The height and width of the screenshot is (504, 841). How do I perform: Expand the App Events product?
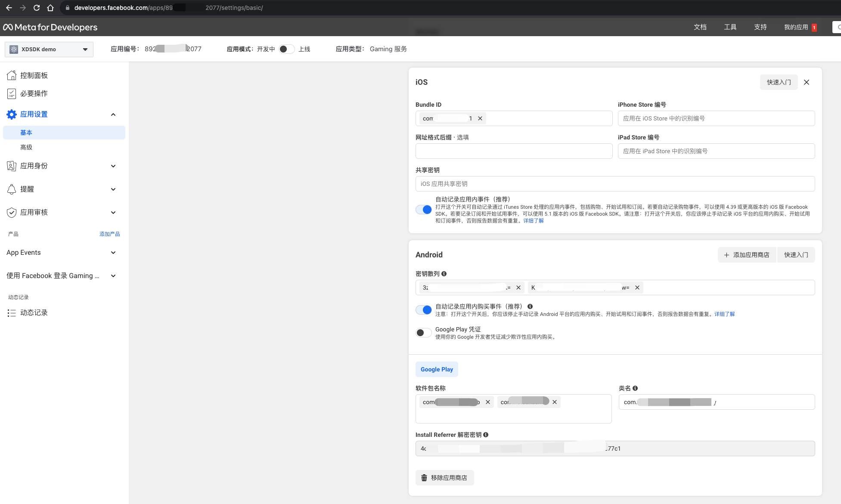pos(113,253)
